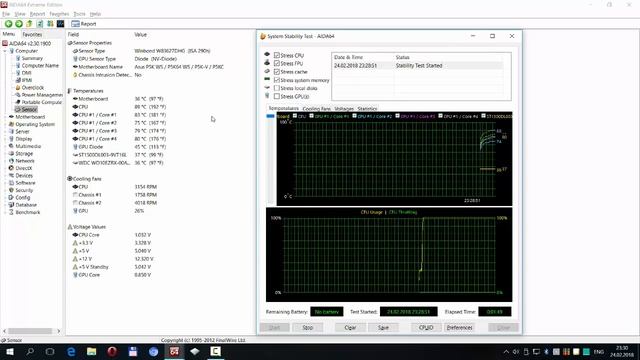Click the Config icon in the tree
This screenshot has width=640, height=360.
point(11,198)
